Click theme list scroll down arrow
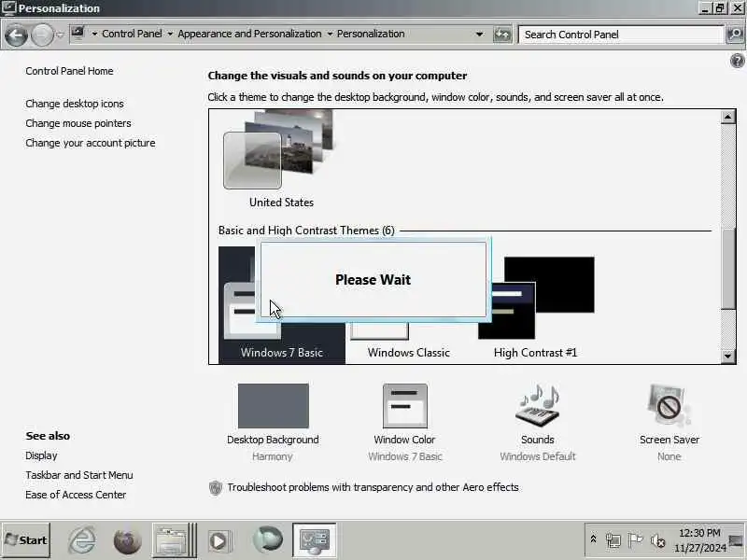This screenshot has width=747, height=560. pyautogui.click(x=728, y=356)
